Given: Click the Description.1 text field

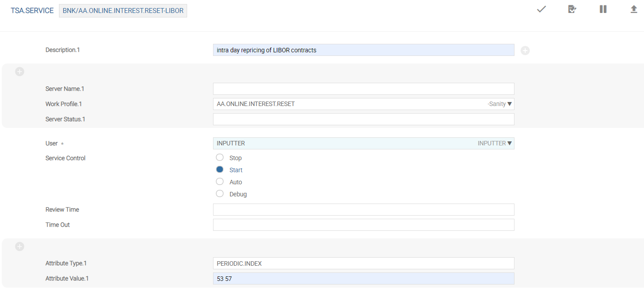Looking at the screenshot, I should [x=363, y=50].
